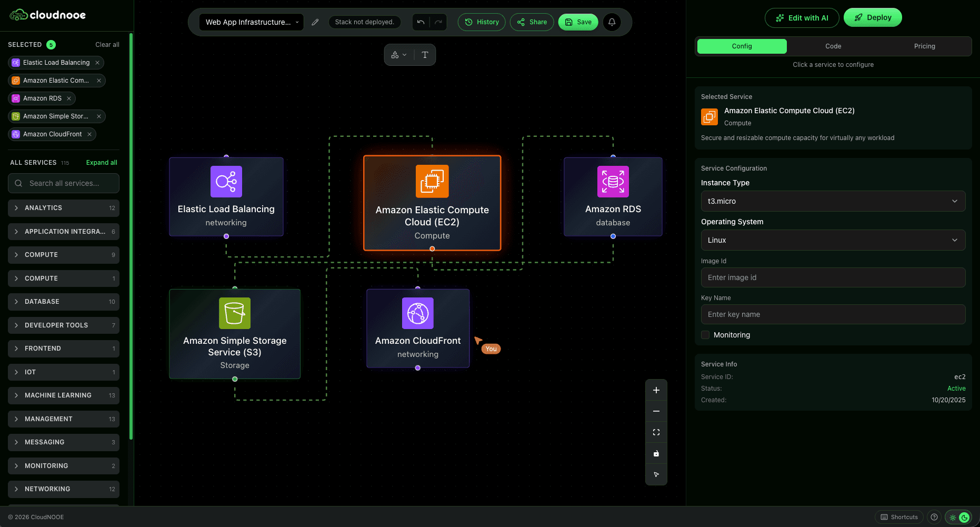The image size is (980, 527).
Task: Toggle canvas lock icon
Action: click(x=656, y=453)
